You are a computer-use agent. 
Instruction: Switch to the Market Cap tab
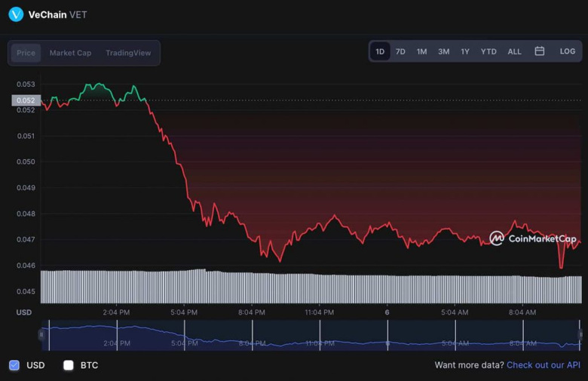pos(70,53)
